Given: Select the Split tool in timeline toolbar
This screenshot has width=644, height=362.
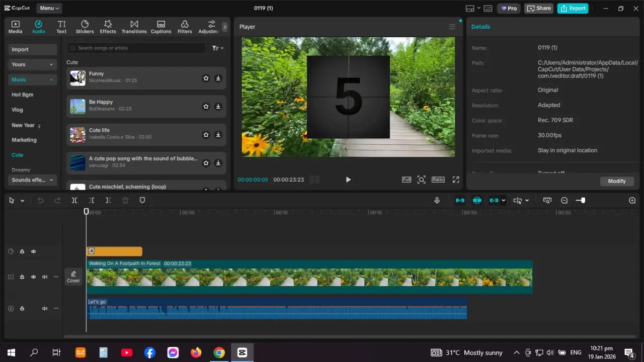Looking at the screenshot, I should click(x=74, y=200).
